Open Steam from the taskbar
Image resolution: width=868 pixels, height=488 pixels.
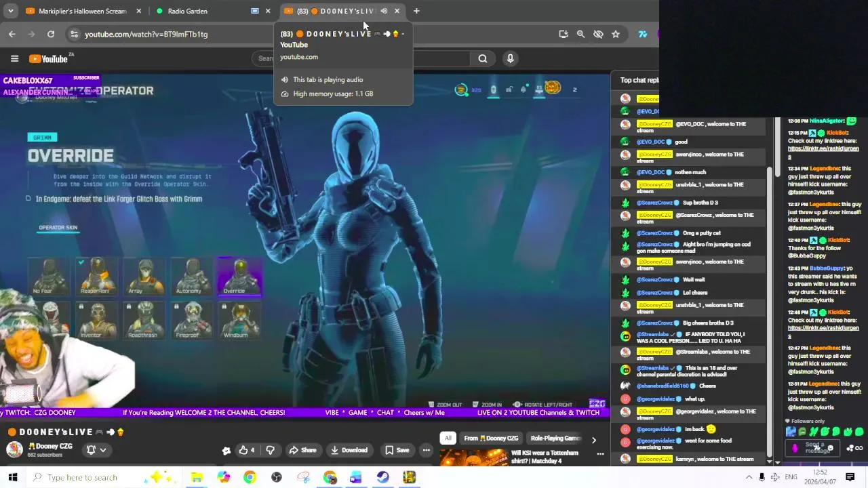[x=383, y=477]
